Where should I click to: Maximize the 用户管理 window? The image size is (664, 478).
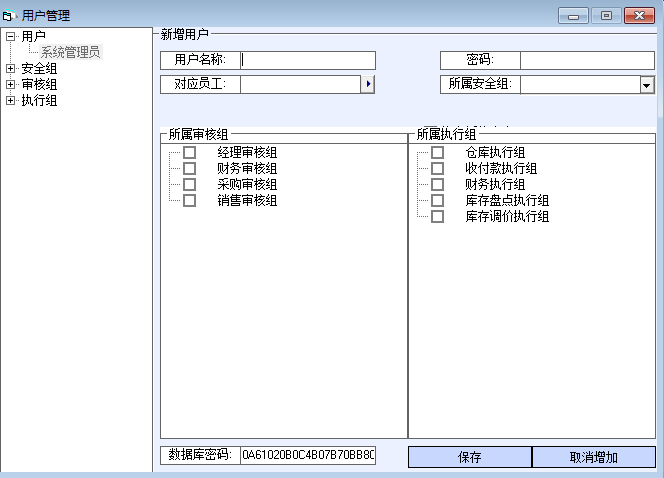pyautogui.click(x=606, y=16)
